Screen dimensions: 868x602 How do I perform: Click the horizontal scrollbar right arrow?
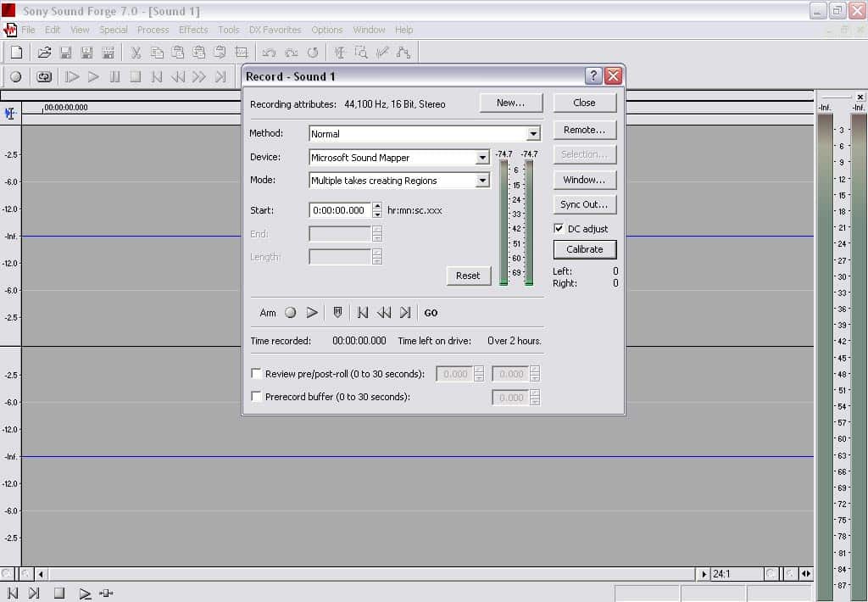pos(704,574)
